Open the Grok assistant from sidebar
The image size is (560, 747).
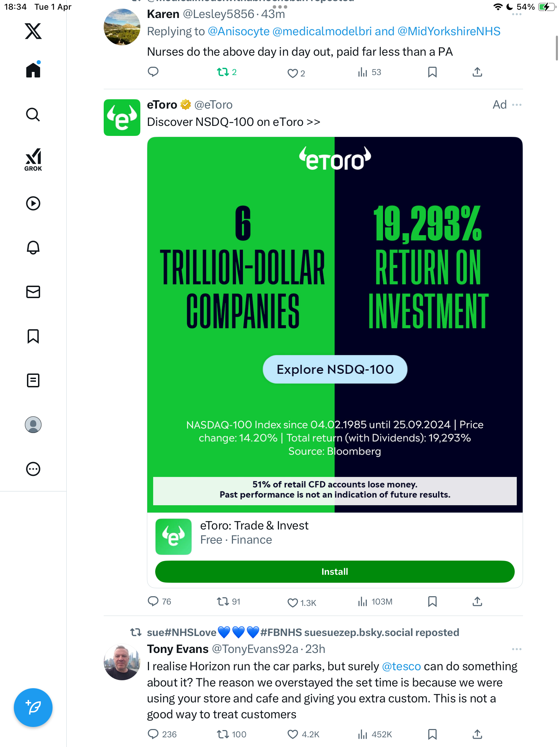(x=33, y=159)
